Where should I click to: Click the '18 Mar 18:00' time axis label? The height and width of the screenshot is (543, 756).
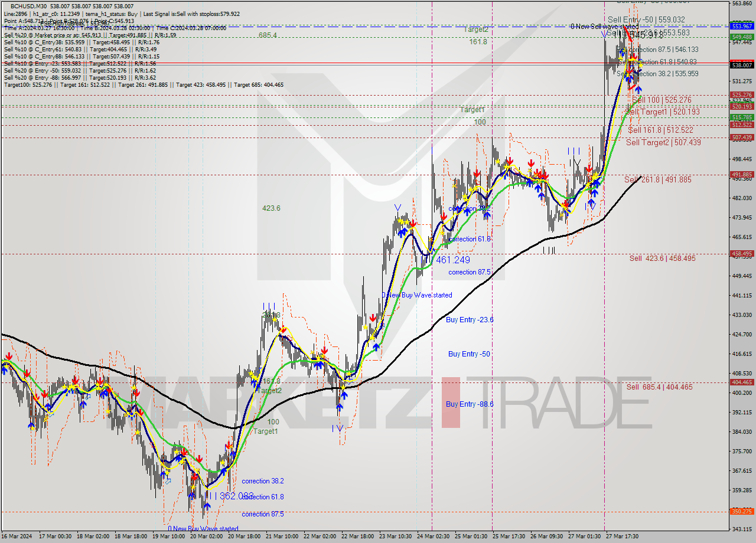point(131,537)
